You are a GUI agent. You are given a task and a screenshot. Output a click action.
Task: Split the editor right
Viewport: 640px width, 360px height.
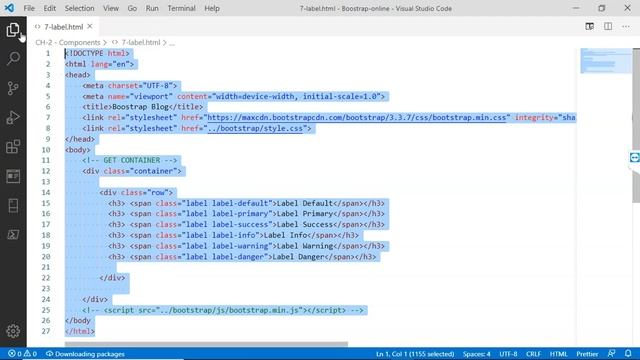point(608,27)
